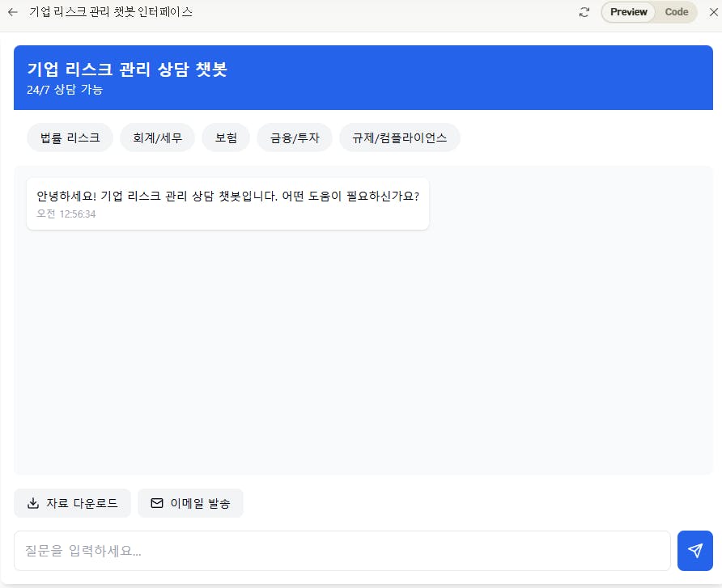Viewport: 722px width, 588px height.
Task: Select the 회계/세무 category chip
Action: [x=157, y=137]
